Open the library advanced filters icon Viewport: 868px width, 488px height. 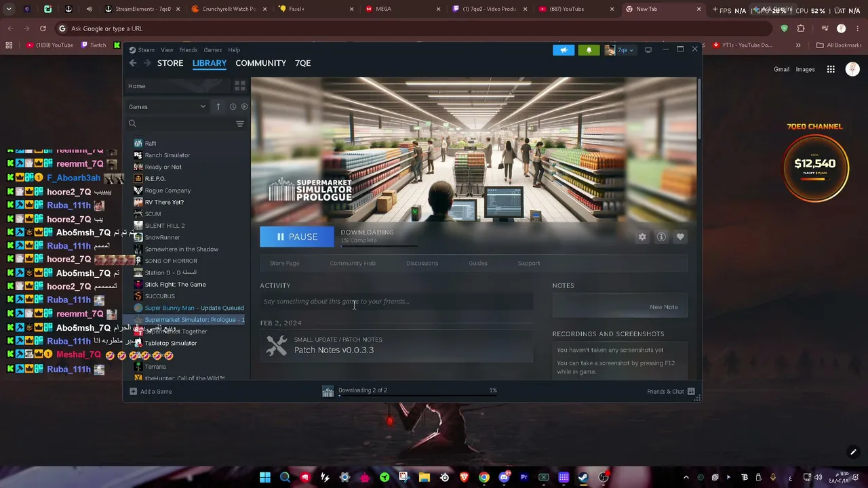pyautogui.click(x=239, y=123)
